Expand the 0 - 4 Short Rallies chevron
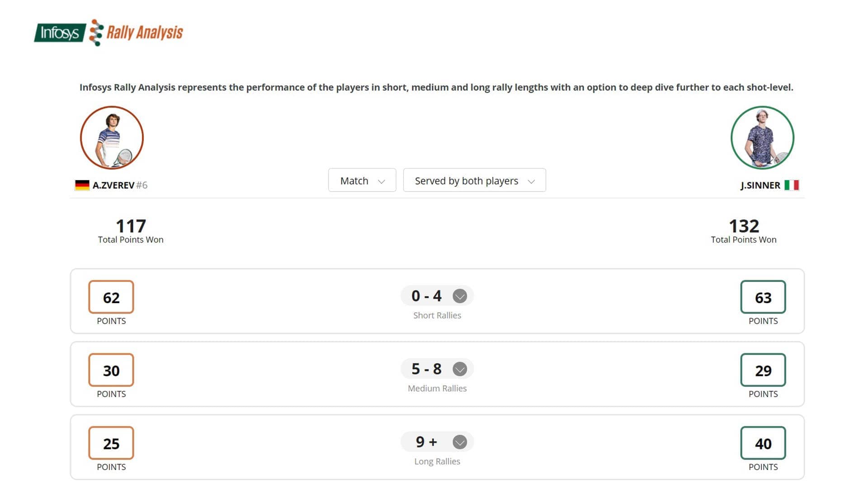 [x=460, y=296]
